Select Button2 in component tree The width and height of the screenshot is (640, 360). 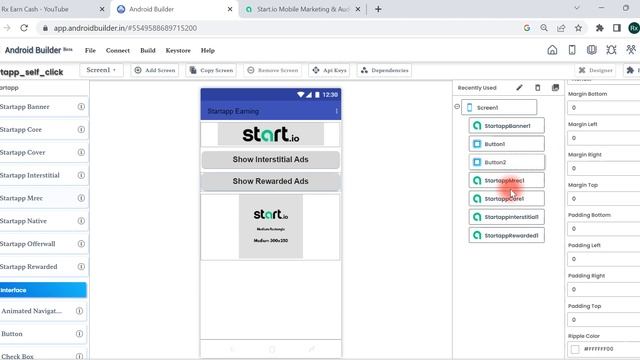(507, 162)
